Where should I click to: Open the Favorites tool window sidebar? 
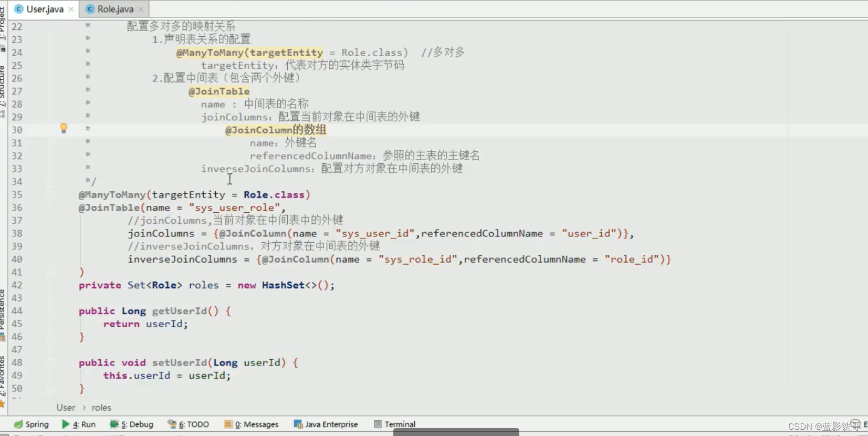click(3, 381)
